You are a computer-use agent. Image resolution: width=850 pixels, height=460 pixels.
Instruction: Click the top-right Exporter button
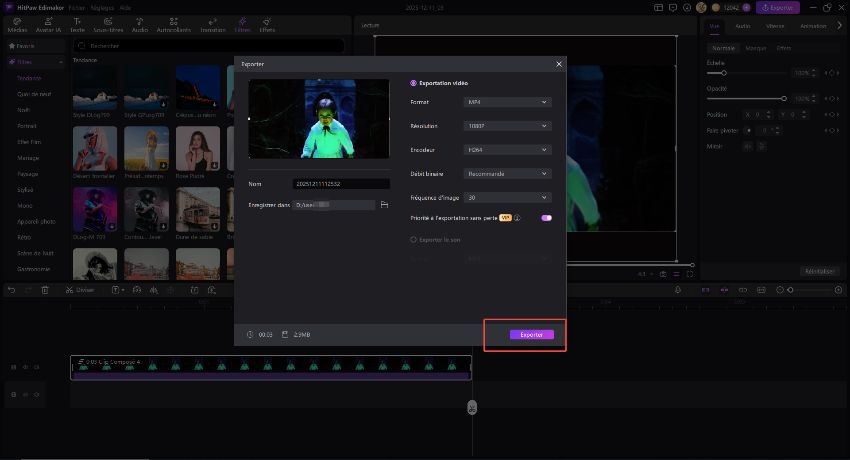(x=778, y=8)
